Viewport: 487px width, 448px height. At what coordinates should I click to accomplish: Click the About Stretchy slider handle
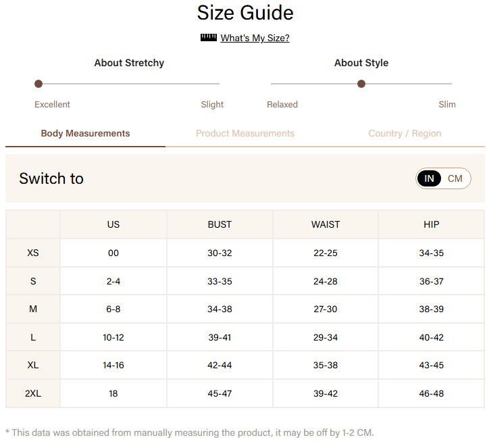(39, 84)
